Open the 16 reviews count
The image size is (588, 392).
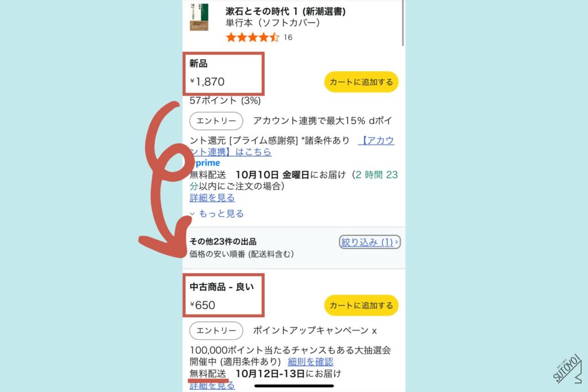click(288, 37)
